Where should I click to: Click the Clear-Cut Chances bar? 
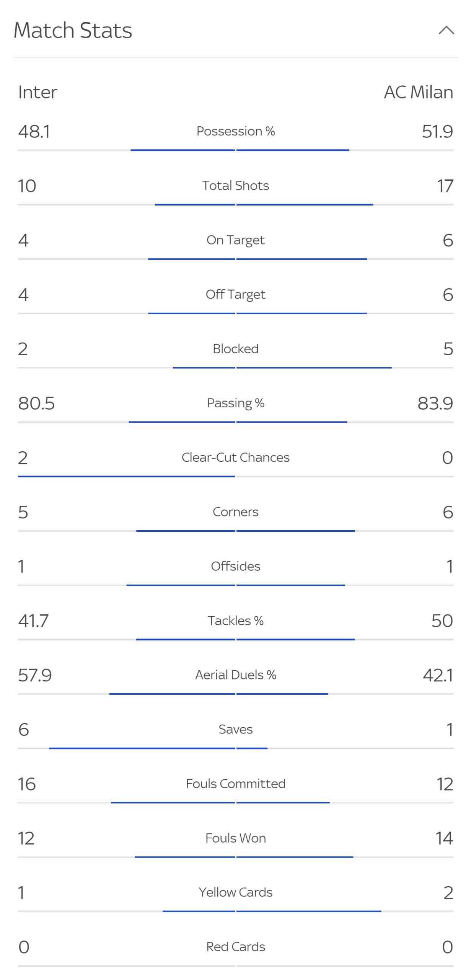(x=236, y=476)
